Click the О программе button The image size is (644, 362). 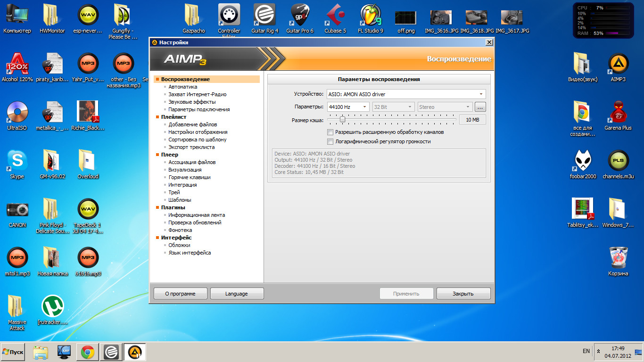180,294
